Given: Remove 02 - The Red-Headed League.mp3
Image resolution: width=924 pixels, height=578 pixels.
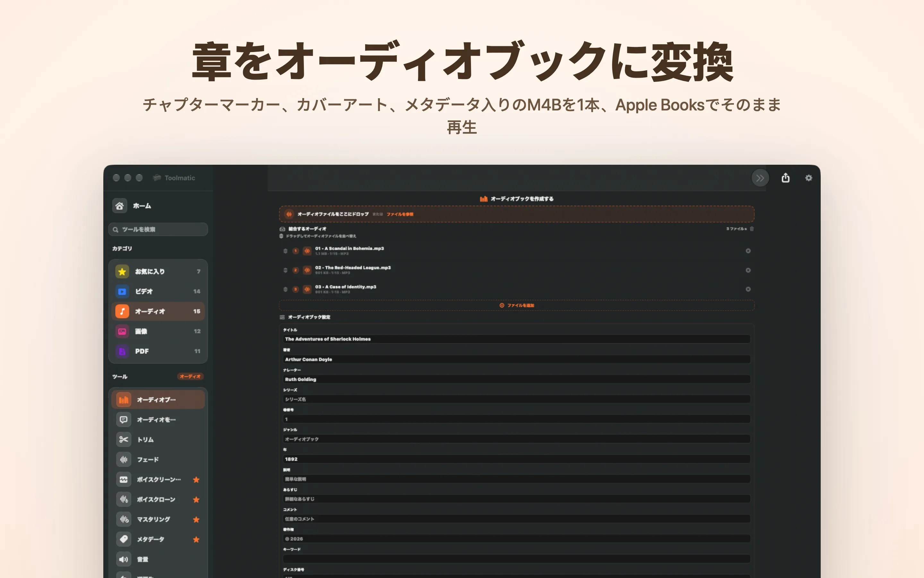Looking at the screenshot, I should coord(748,270).
